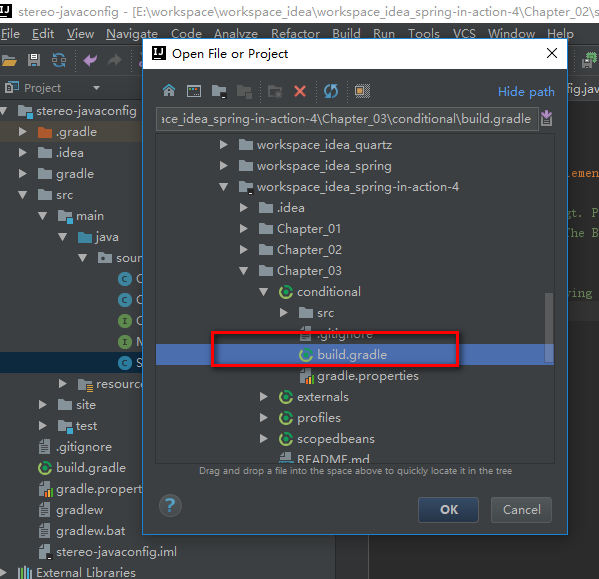Click the conditional Gradle module icon
The width and height of the screenshot is (599, 579).
pyautogui.click(x=286, y=292)
